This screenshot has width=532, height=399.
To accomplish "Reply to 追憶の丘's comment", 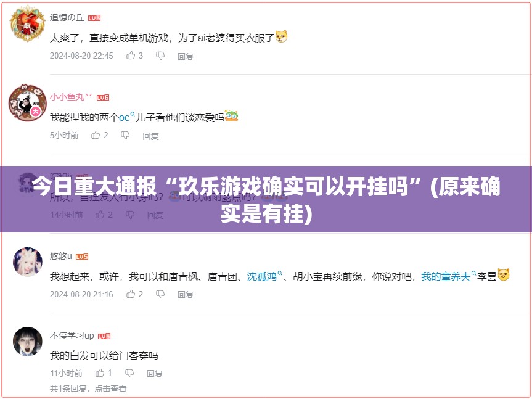I will tap(186, 56).
